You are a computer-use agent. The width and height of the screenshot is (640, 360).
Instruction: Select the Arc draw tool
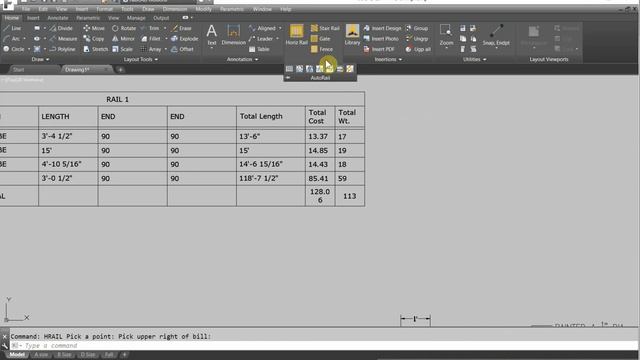[x=11, y=38]
